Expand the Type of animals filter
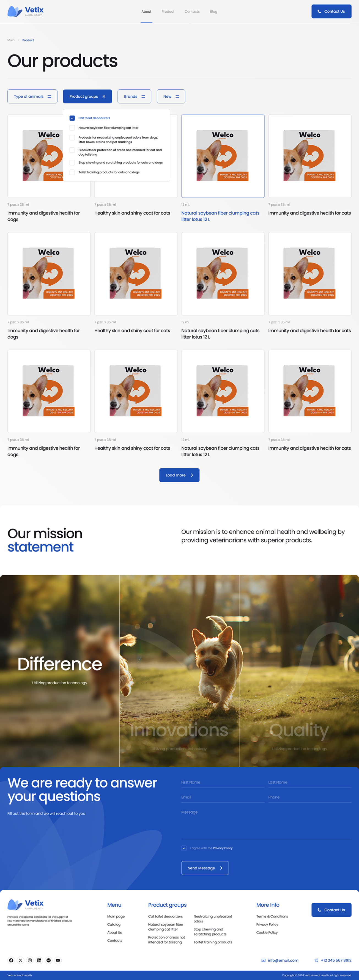The width and height of the screenshot is (359, 980). pos(32,97)
